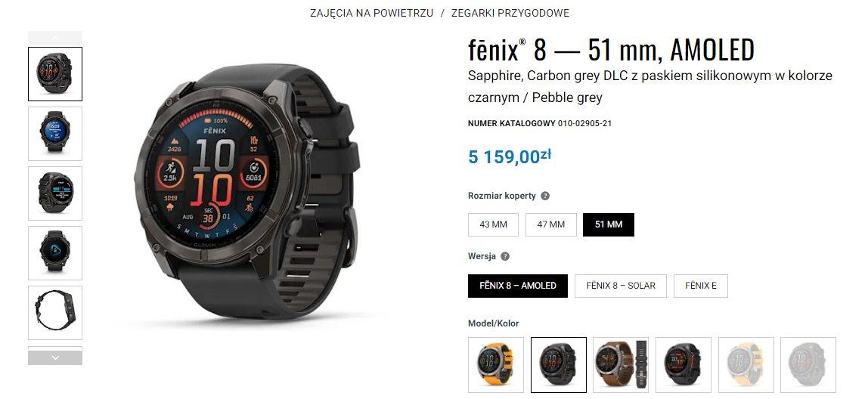Image resolution: width=868 pixels, height=399 pixels.
Task: Show previous thumbnails with up chevron
Action: tap(55, 39)
